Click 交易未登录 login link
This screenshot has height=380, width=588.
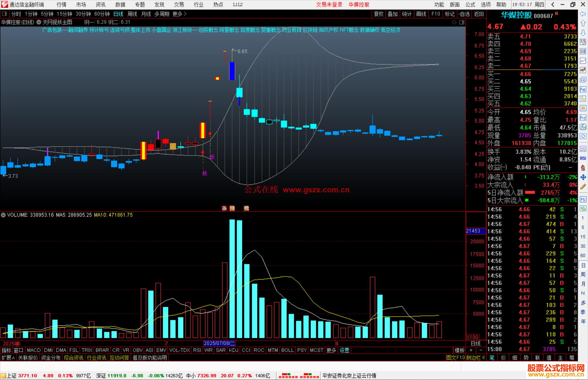click(x=329, y=4)
